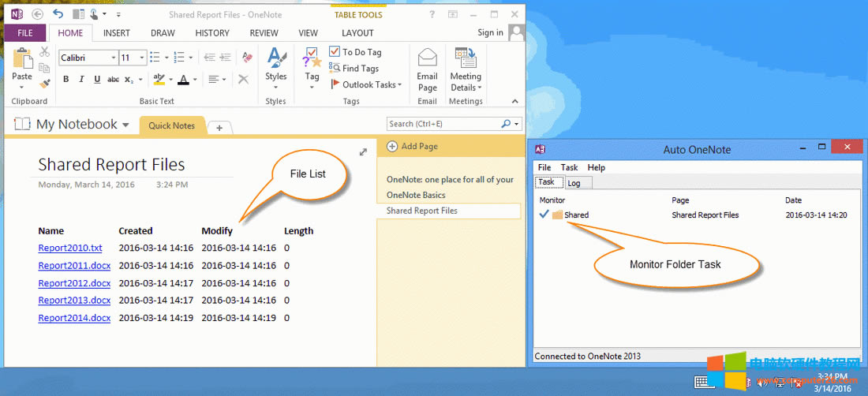
Task: Expand the page with the full page view arrow
Action: click(x=363, y=152)
